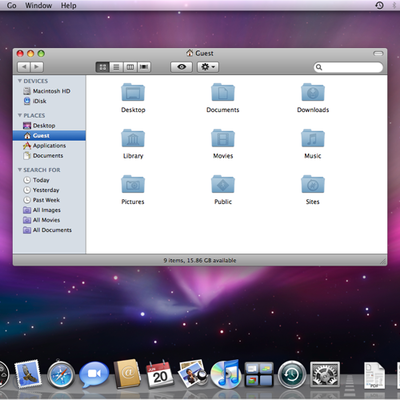Screen dimensions: 400x400
Task: Go back in Finder history
Action: 24,67
